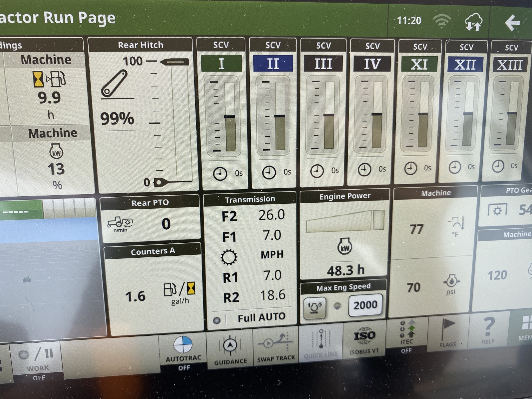The image size is (532, 399).
Task: Adjust Rear Hitch 100 upper limit marker
Action: tap(175, 62)
